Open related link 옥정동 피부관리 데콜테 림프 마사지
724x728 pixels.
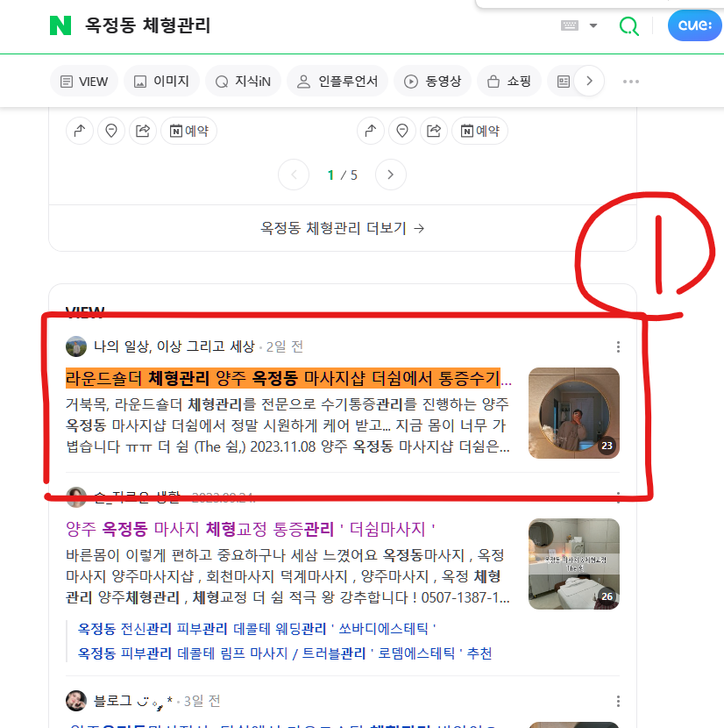point(285,653)
